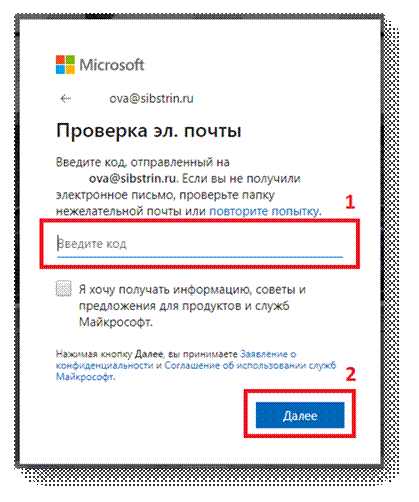Click the bold email in instructions text

click(x=132, y=179)
